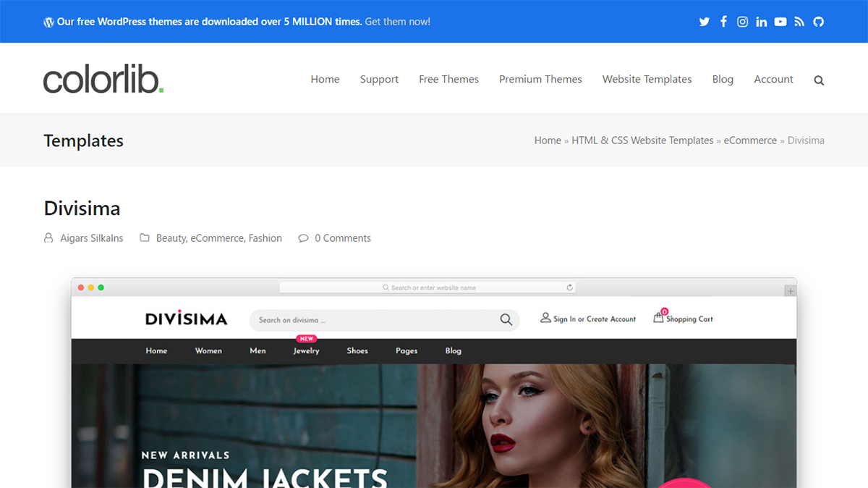Click the Facebook icon in top bar

point(723,22)
